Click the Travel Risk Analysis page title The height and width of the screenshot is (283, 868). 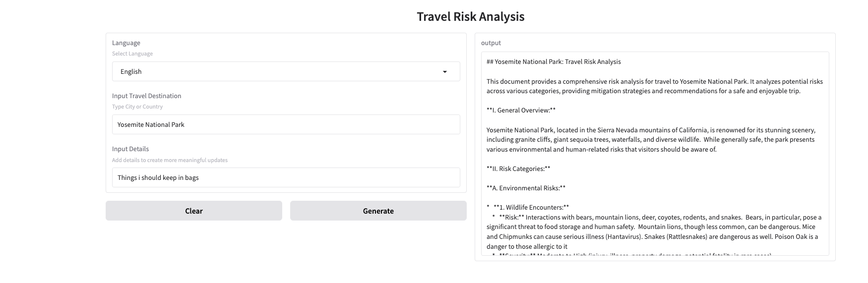point(470,17)
